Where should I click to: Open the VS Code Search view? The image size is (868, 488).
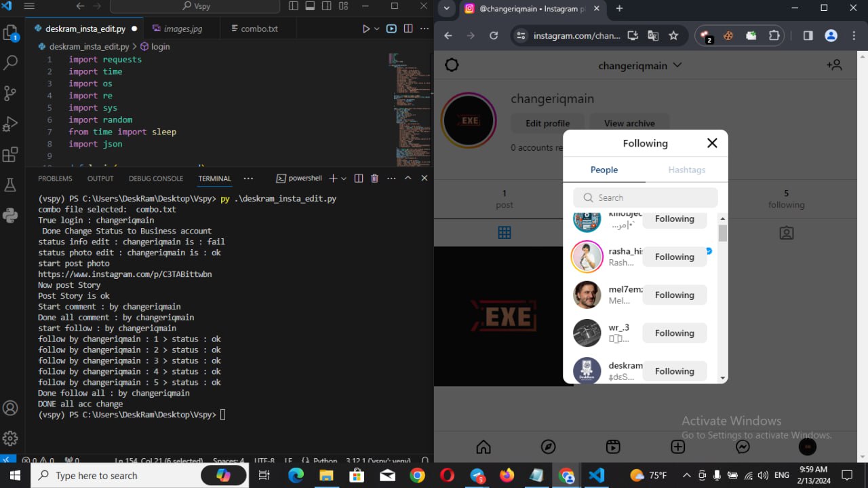[x=10, y=63]
